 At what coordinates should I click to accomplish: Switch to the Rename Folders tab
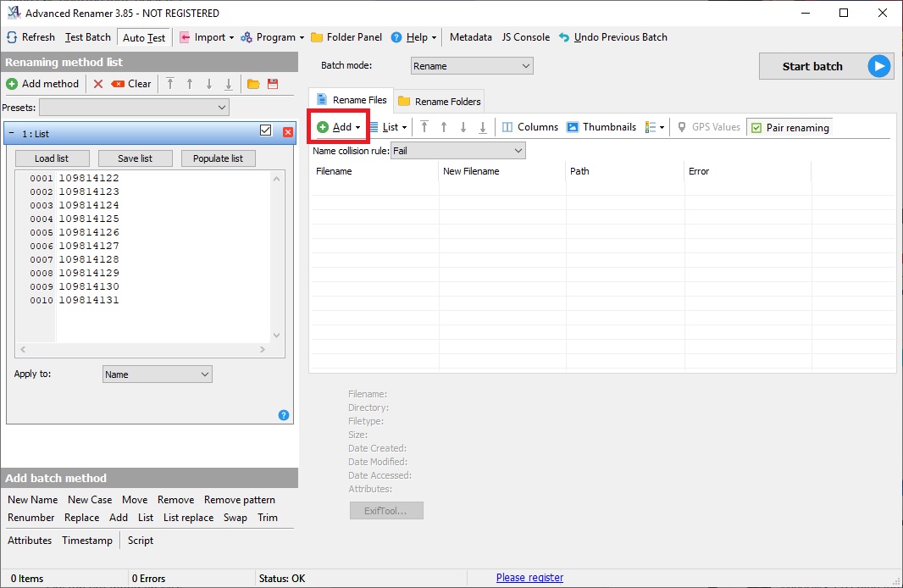(x=439, y=102)
